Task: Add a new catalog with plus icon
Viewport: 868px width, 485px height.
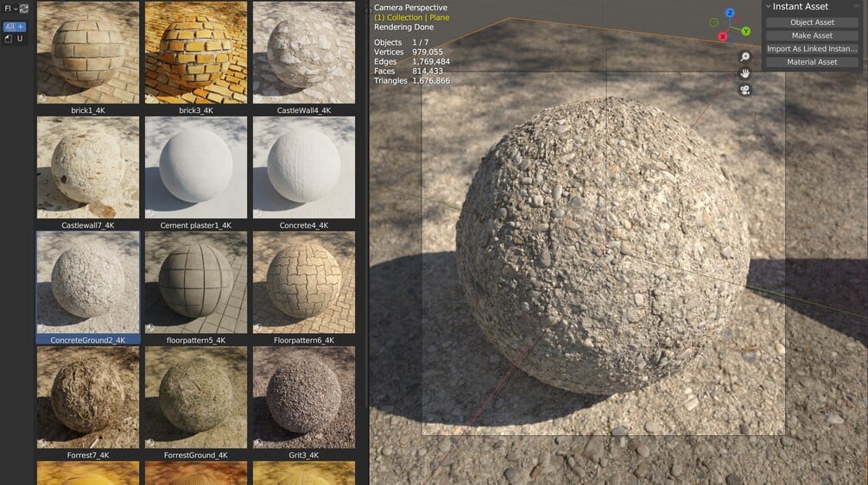Action: (x=21, y=27)
